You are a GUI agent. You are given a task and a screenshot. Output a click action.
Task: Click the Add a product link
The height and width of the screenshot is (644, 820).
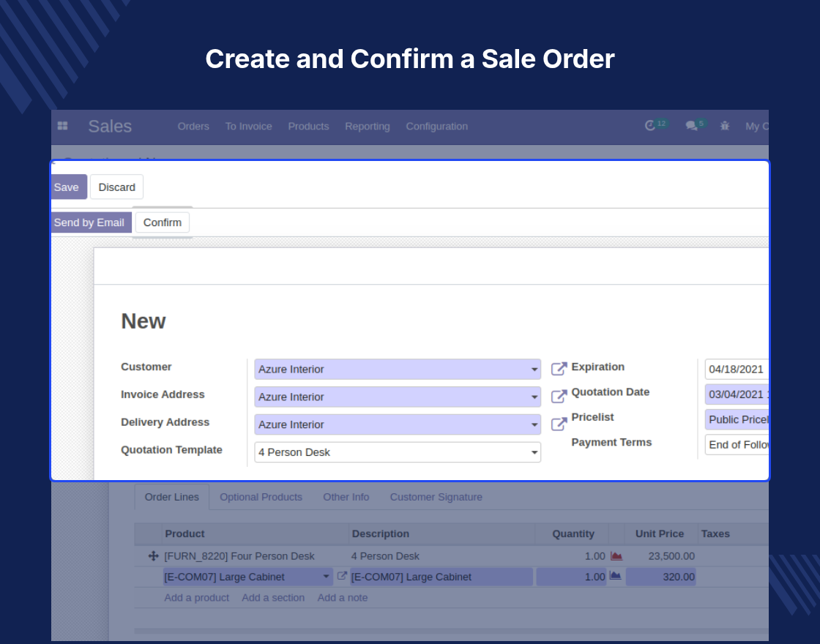(x=197, y=597)
